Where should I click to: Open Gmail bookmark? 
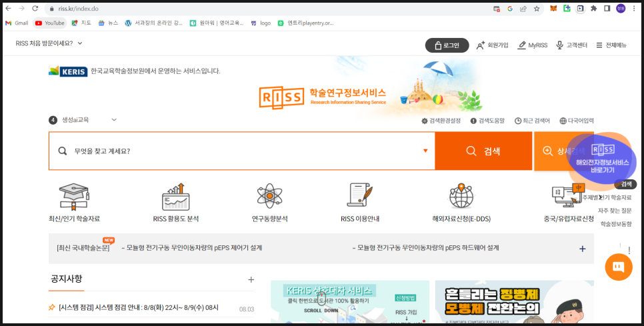pyautogui.click(x=17, y=23)
